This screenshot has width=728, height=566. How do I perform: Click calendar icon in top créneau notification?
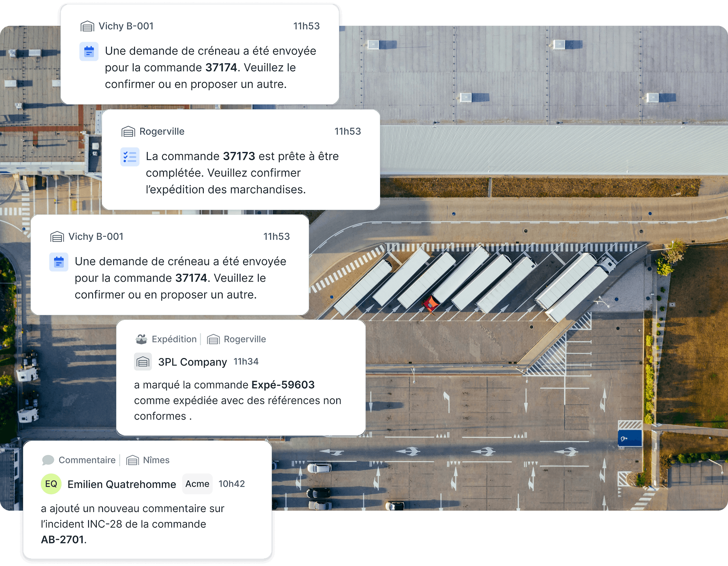tap(89, 51)
